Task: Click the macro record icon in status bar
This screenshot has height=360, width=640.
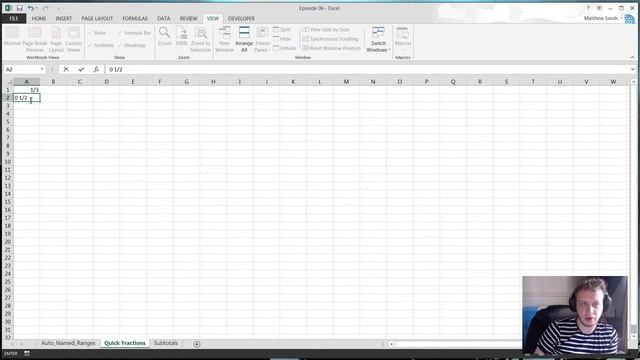Action: pyautogui.click(x=27, y=353)
